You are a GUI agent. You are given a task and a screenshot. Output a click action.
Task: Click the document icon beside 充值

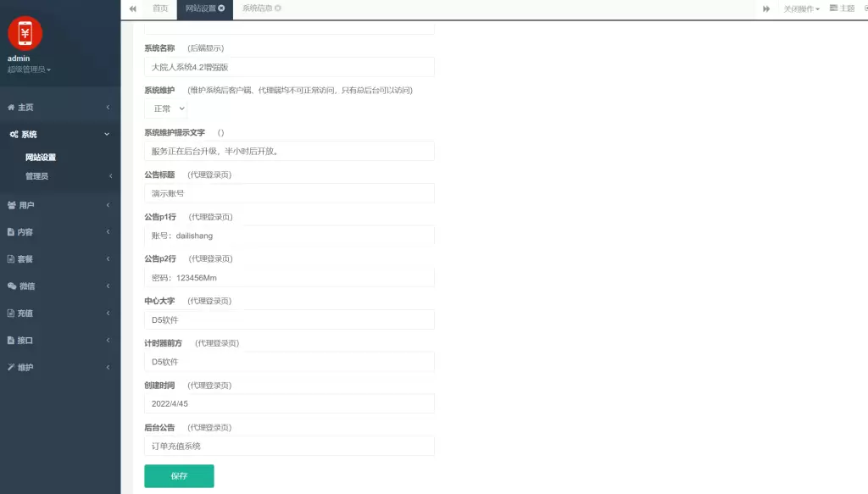(x=10, y=314)
